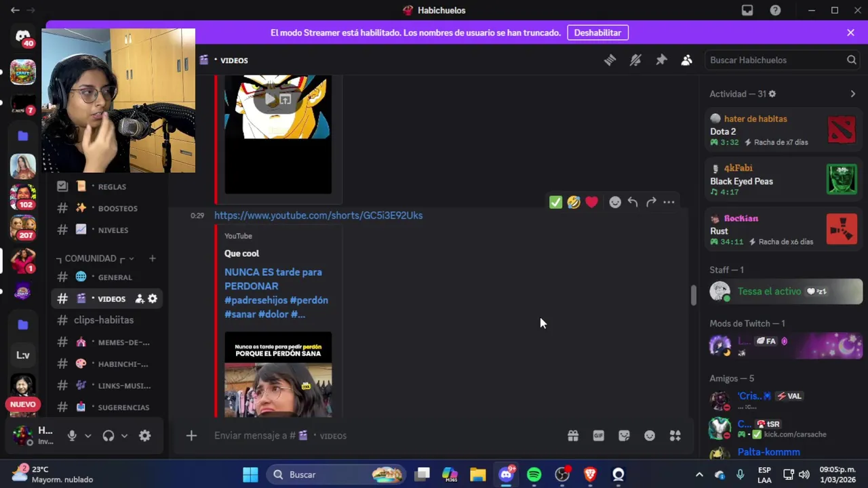Open clips-habiitas channel

[107, 320]
